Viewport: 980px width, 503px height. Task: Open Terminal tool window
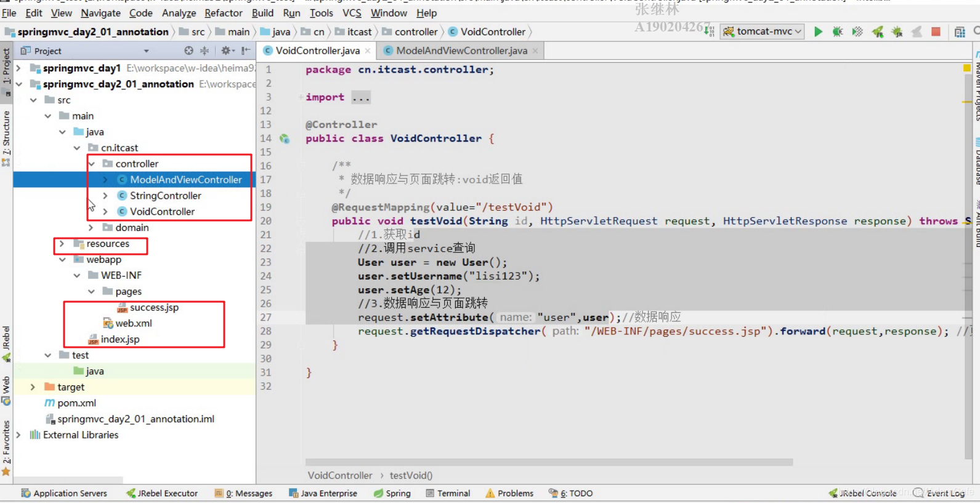click(x=448, y=493)
